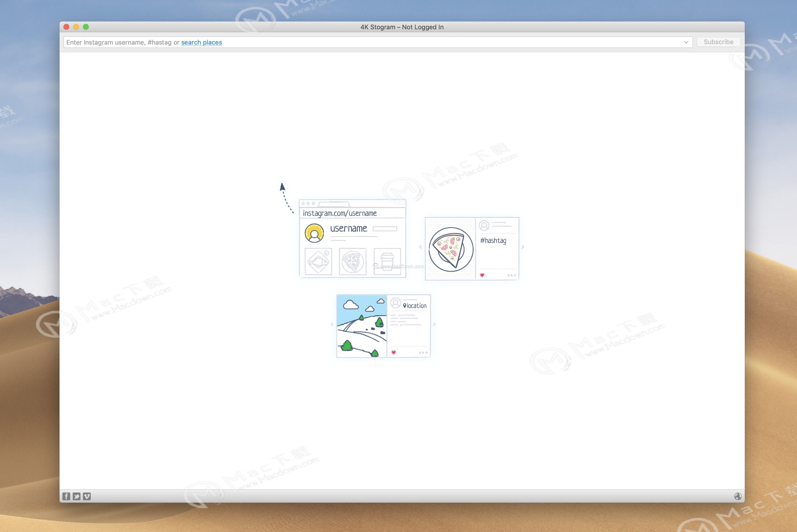Image resolution: width=797 pixels, height=532 pixels.
Task: Click three dots on the hashtag card
Action: 511,275
